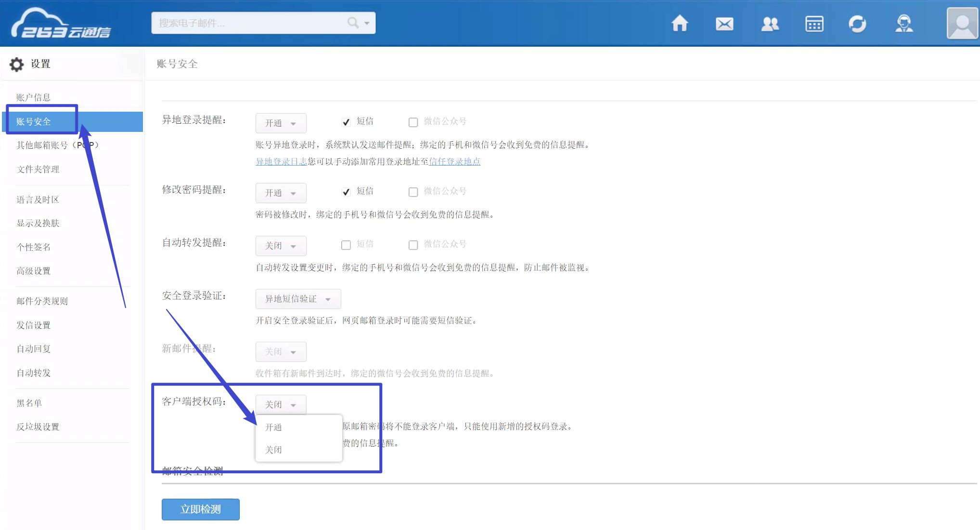
Task: Click the 263 云通信 logo
Action: (x=61, y=23)
